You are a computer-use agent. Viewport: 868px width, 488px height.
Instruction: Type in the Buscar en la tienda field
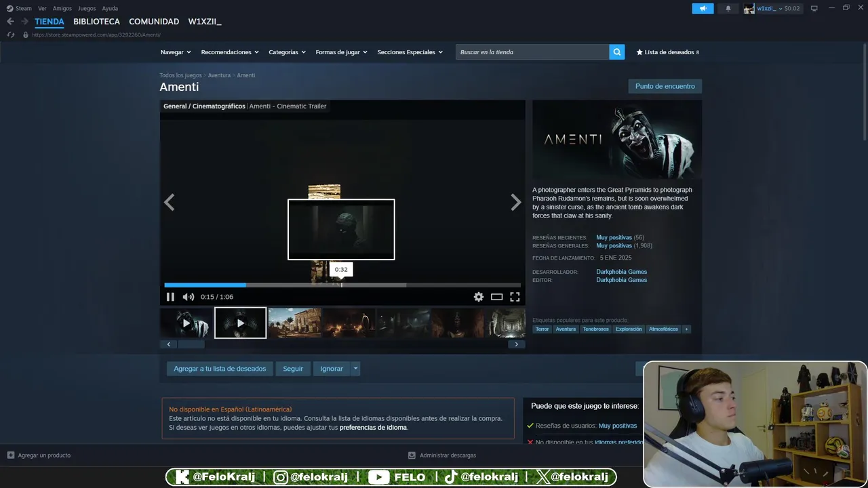coord(532,52)
